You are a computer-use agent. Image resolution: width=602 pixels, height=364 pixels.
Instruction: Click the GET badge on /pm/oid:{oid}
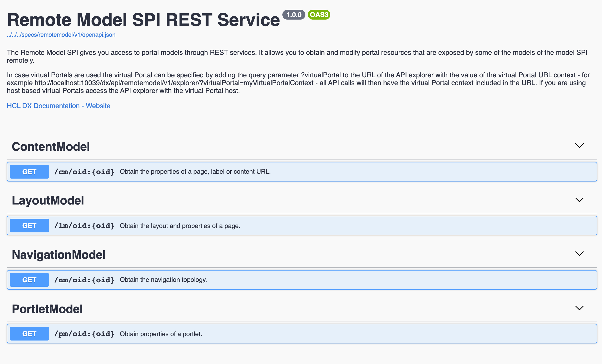coord(29,333)
